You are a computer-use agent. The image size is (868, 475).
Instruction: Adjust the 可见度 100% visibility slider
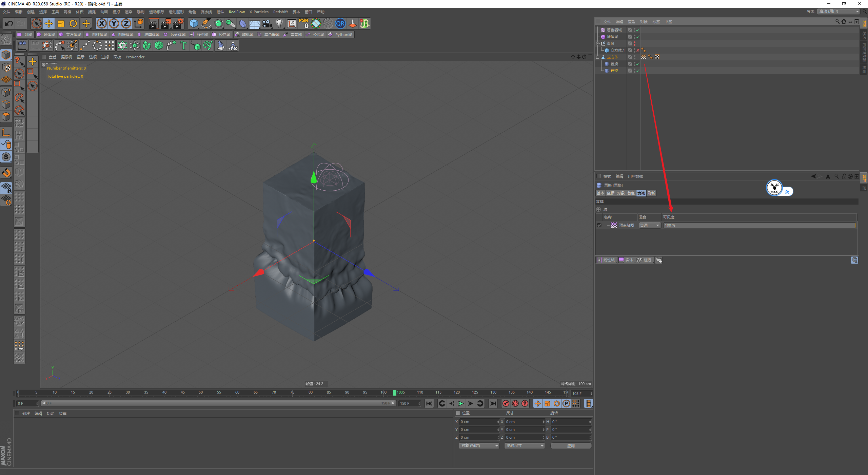tap(759, 225)
